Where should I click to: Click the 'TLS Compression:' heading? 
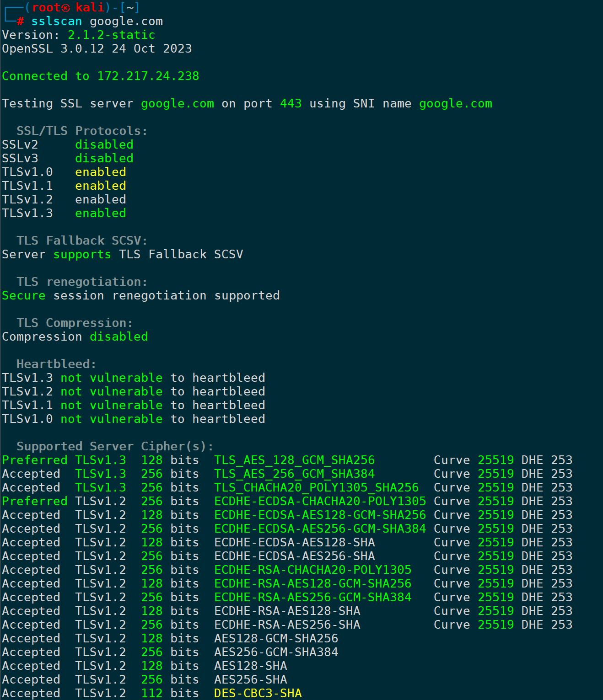(x=75, y=323)
